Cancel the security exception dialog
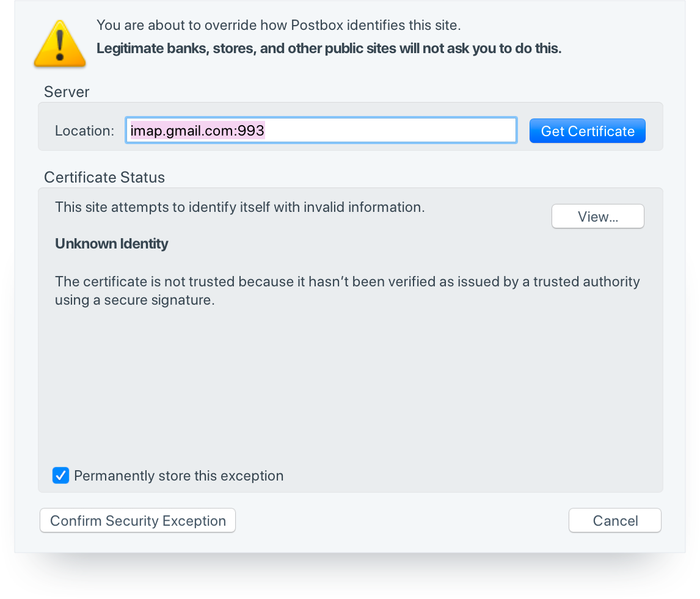 coord(614,520)
